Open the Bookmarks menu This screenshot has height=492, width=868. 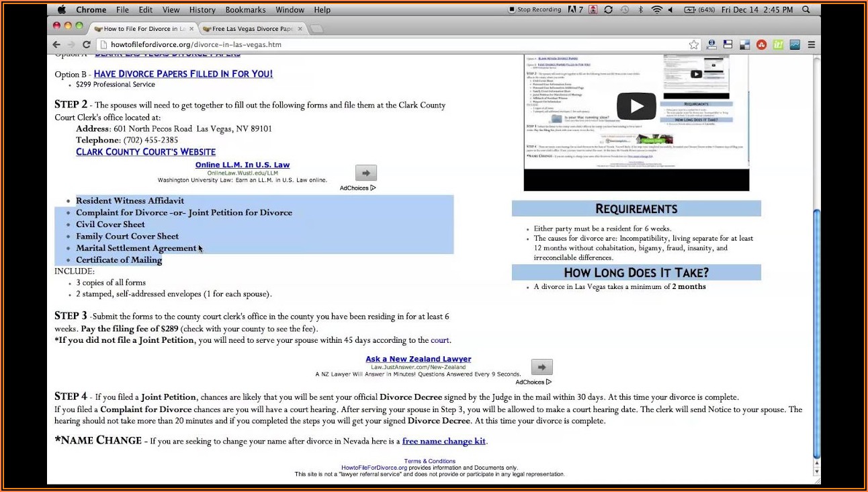[x=245, y=10]
